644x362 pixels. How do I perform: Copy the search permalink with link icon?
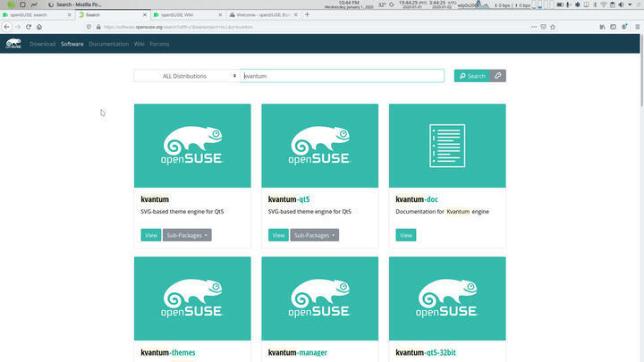[497, 75]
